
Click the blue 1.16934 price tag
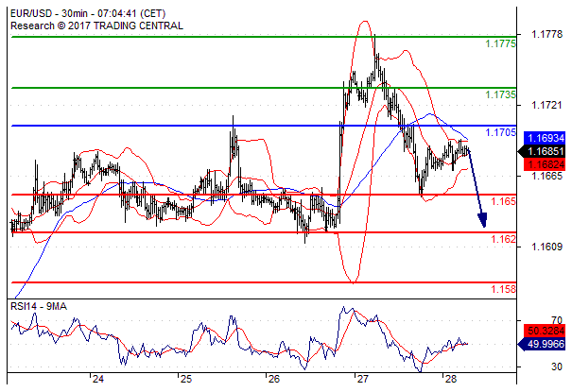tap(545, 138)
